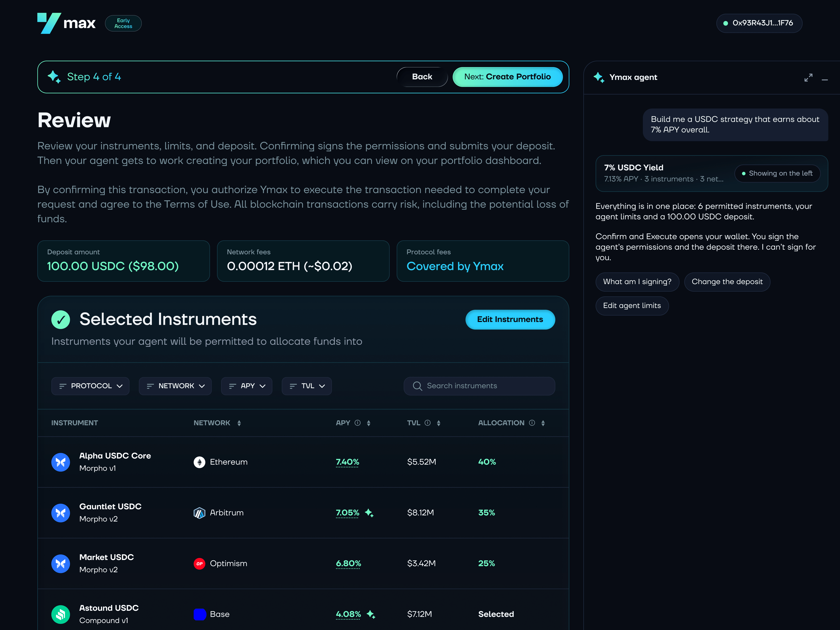Viewport: 840px width, 630px height.
Task: Click the Base network icon
Action: pos(200,614)
